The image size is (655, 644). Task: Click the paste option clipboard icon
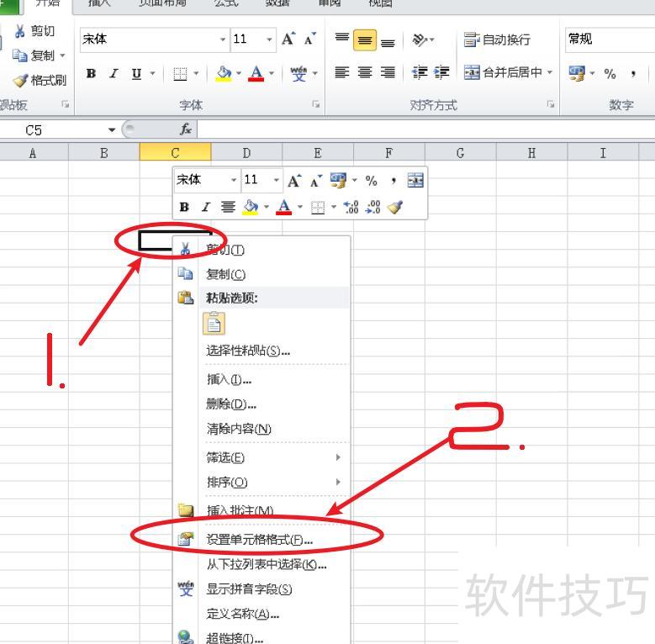[214, 323]
